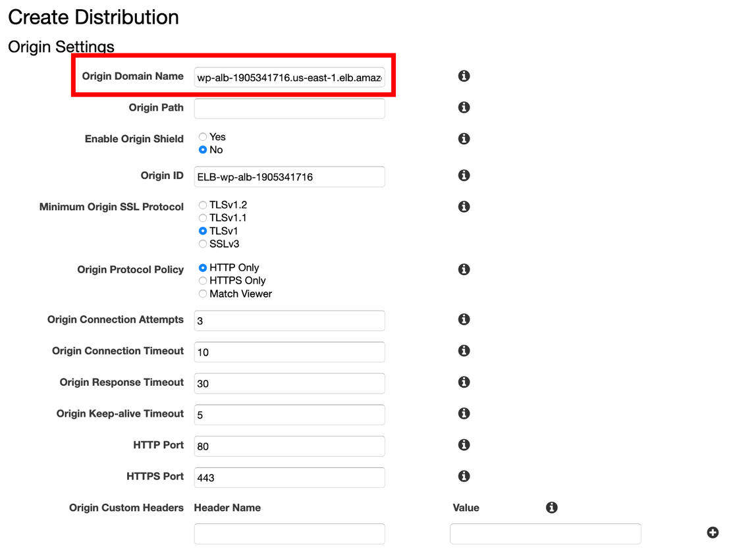Show help for Origin Connection Attempts

point(464,319)
